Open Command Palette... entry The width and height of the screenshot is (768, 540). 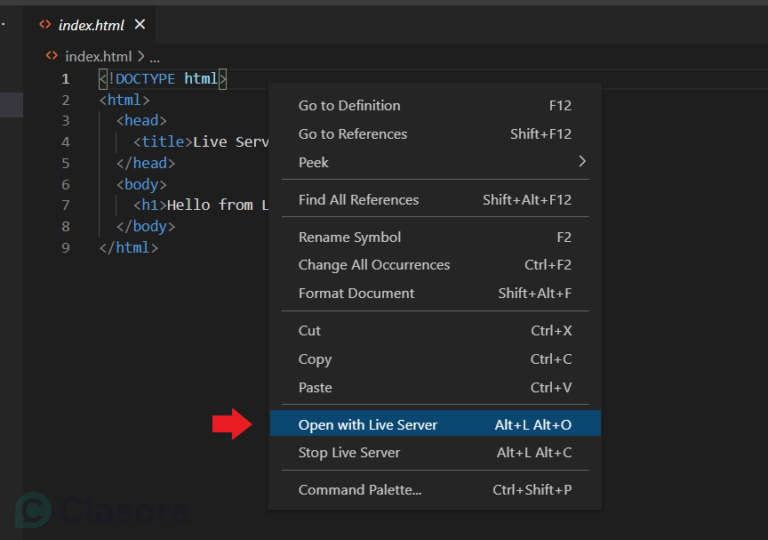(435, 490)
